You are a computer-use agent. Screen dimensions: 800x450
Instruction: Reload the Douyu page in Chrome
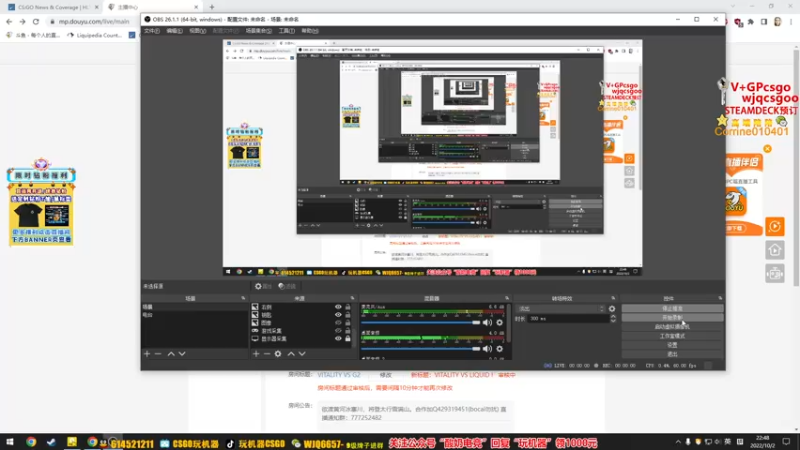36,21
